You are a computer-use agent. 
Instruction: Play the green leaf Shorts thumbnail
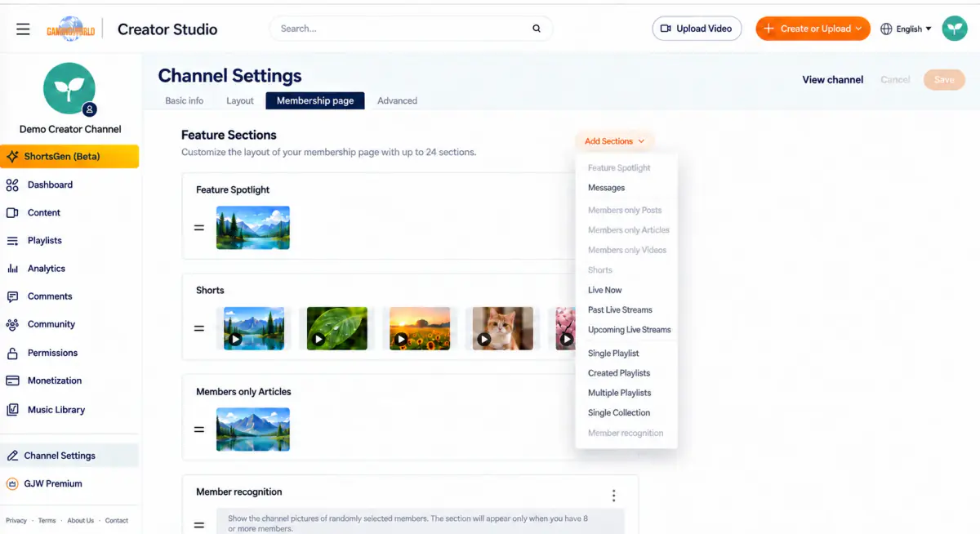[x=337, y=328]
